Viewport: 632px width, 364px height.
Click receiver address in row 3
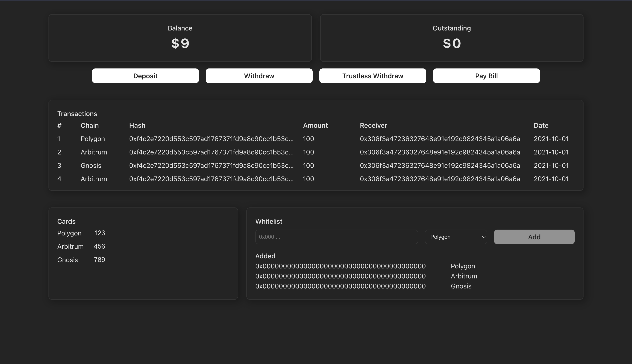click(x=440, y=166)
